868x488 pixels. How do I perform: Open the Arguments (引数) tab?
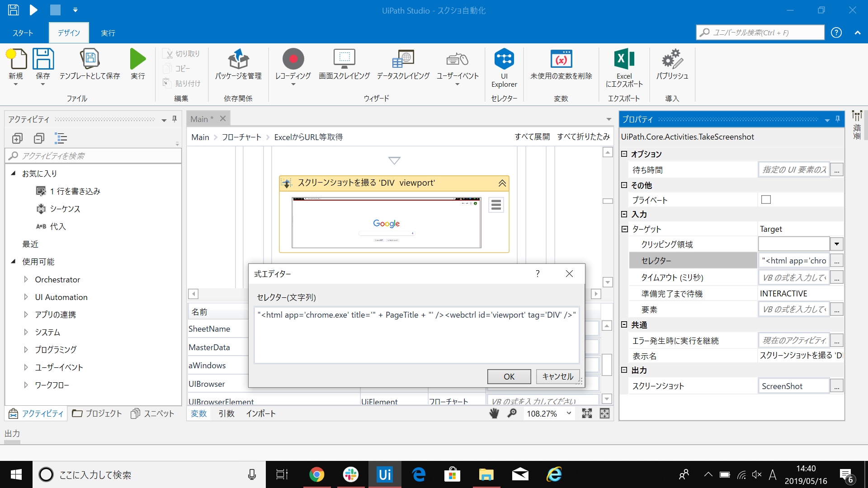pos(226,413)
